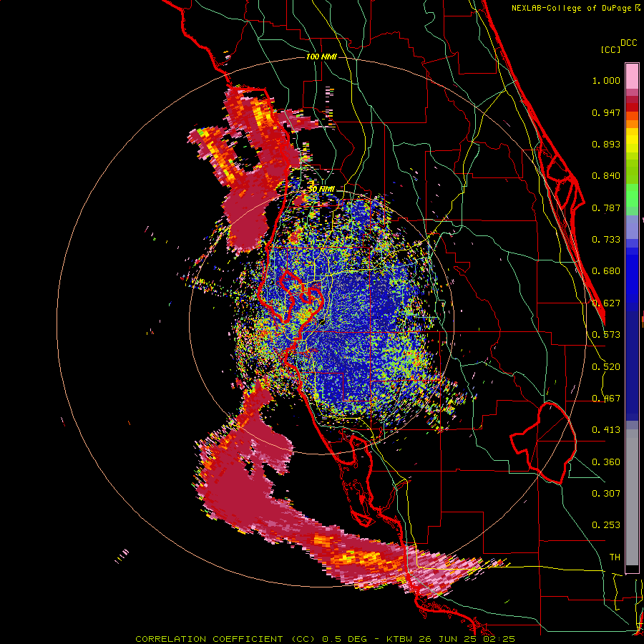Viewport: 644px width, 644px height.
Task: Click the gray low-value color bar segment
Action: [x=632, y=497]
